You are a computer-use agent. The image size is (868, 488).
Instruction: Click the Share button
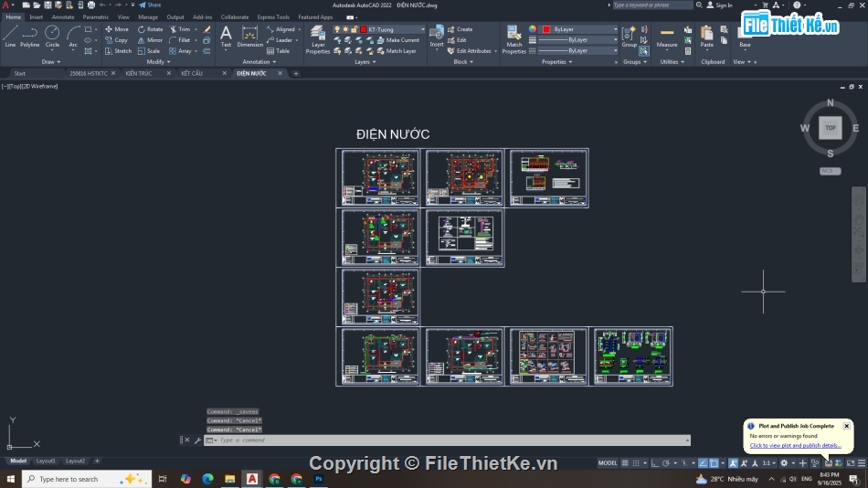point(150,5)
